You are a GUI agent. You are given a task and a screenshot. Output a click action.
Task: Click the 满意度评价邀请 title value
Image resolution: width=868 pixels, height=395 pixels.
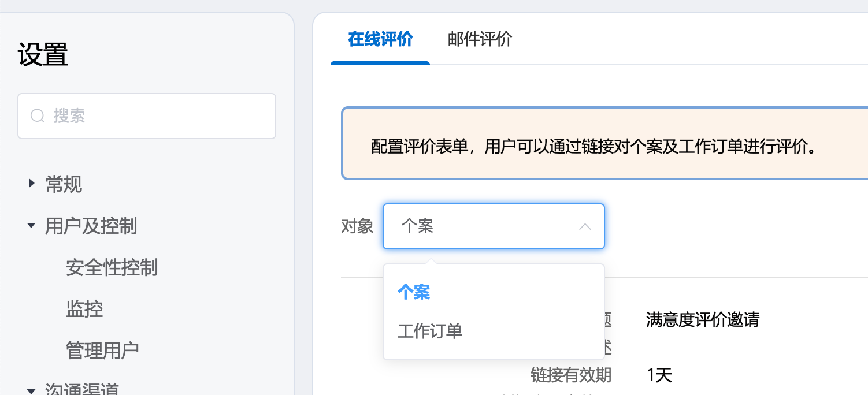click(702, 319)
